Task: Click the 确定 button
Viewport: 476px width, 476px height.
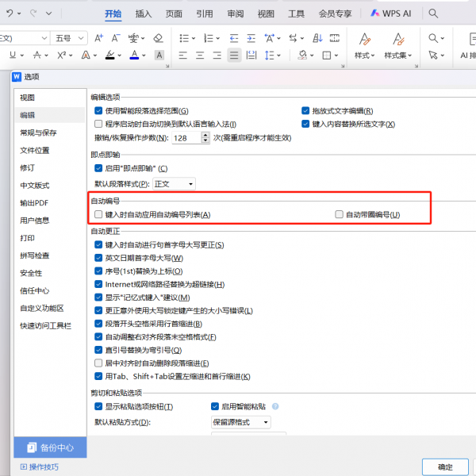Action: pyautogui.click(x=446, y=466)
